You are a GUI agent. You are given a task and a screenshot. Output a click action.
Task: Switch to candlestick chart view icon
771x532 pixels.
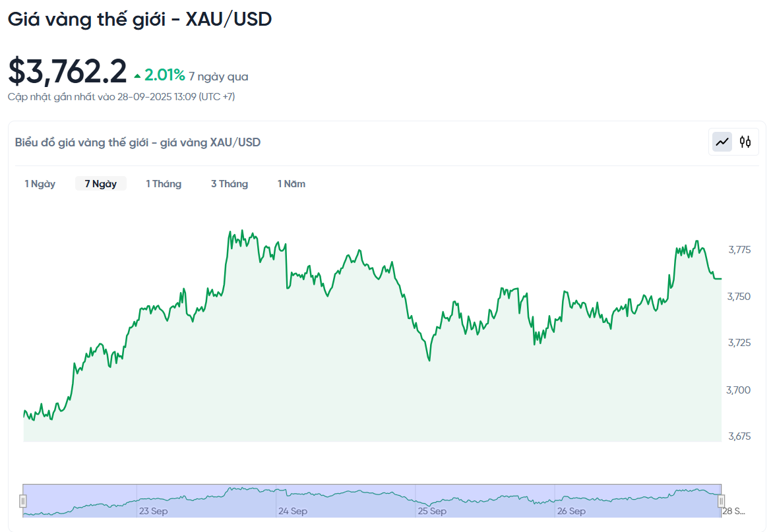[745, 142]
